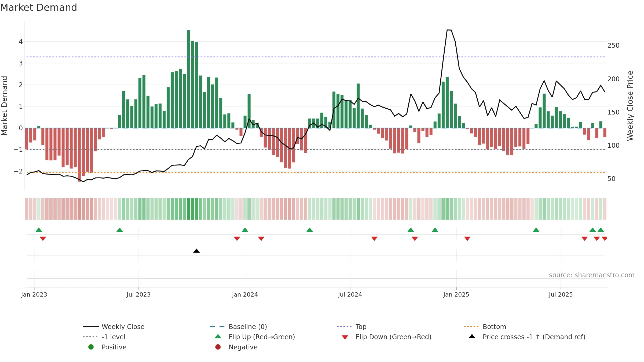This screenshot has width=644, height=362.
Task: Click the red flip-down marker just after Jan 2025
Action: click(x=467, y=239)
